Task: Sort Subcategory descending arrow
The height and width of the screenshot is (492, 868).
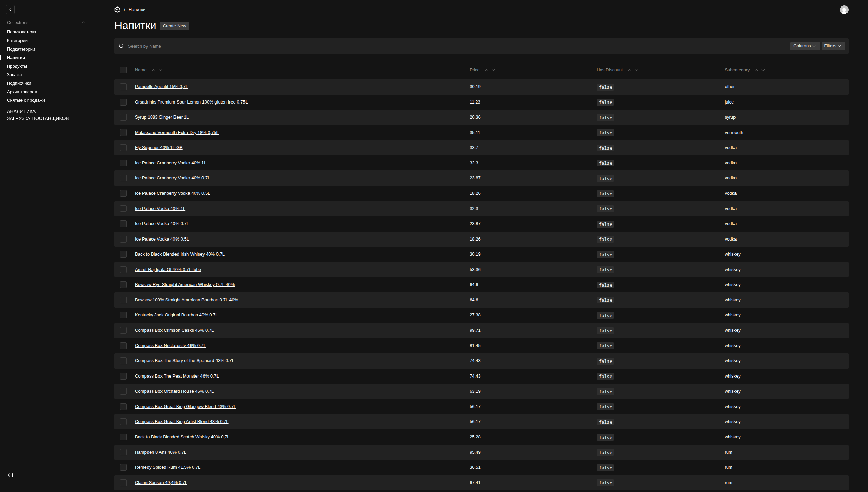Action: pyautogui.click(x=763, y=70)
